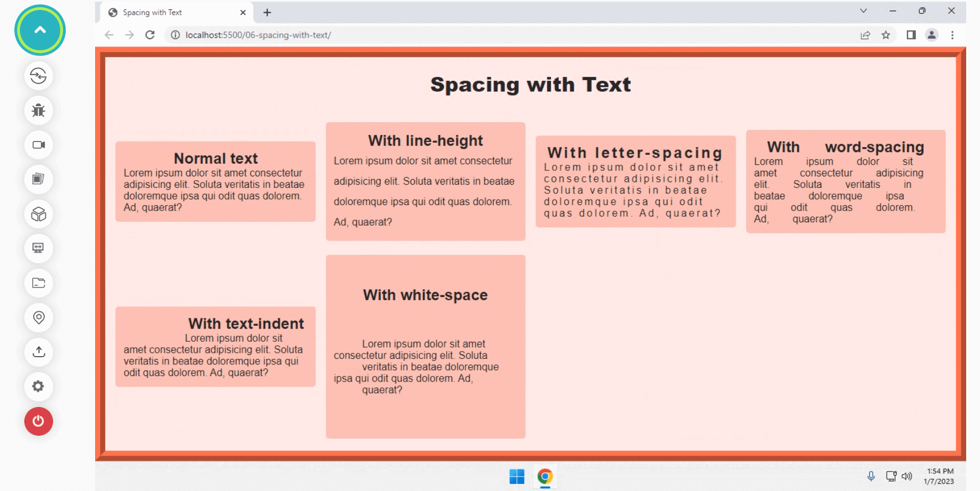980x491 pixels.
Task: Click the paragraph in the word-spacing card
Action: click(x=838, y=190)
